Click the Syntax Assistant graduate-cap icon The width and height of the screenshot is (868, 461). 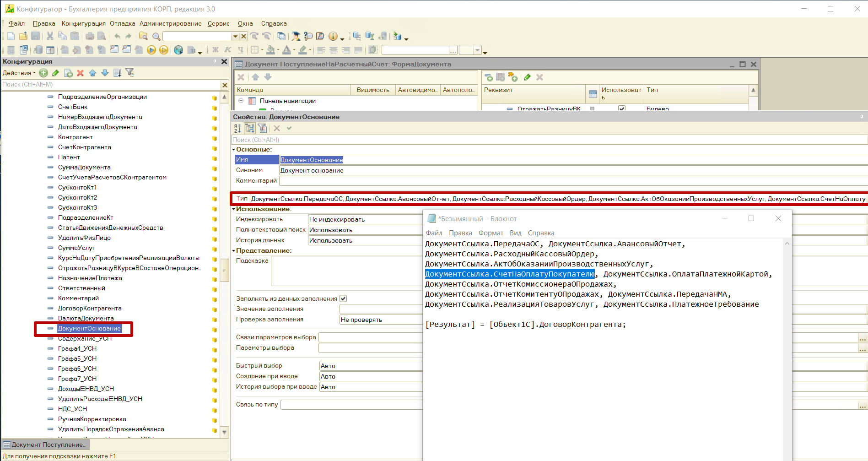click(296, 36)
